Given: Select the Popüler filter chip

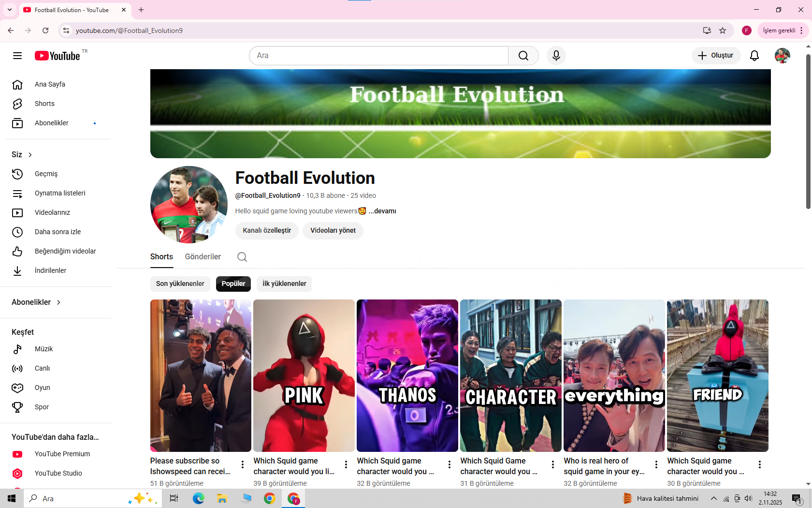Looking at the screenshot, I should 233,284.
